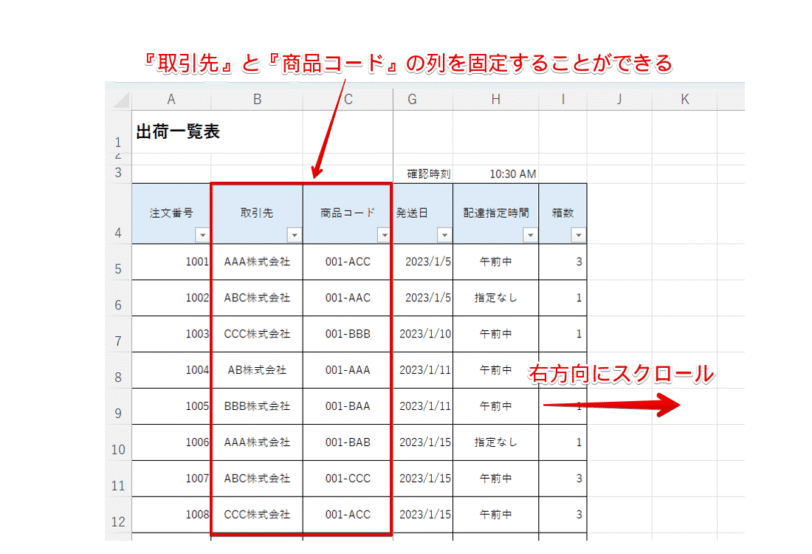Click the 001-BAA product code cell

347,406
